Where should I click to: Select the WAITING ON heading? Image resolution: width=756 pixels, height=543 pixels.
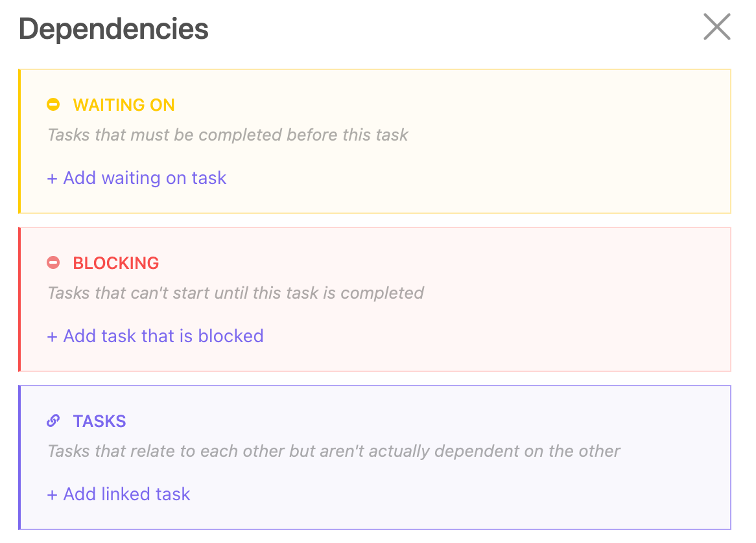pyautogui.click(x=124, y=105)
